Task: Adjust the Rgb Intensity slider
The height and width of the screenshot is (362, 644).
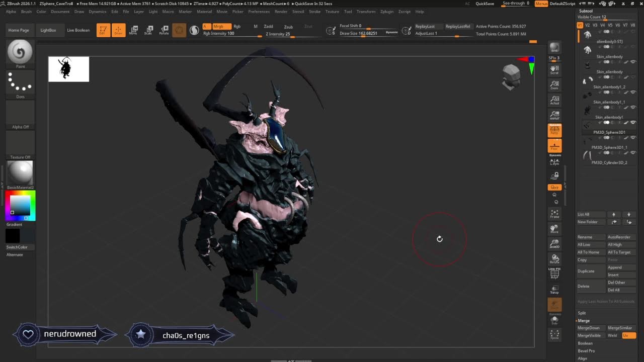Action: (231, 34)
